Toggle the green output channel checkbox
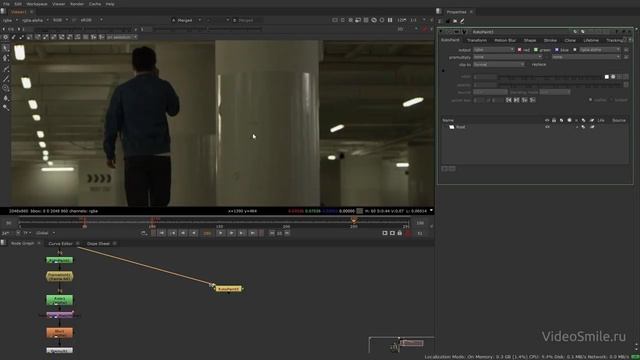This screenshot has height=360, width=640. tap(536, 50)
